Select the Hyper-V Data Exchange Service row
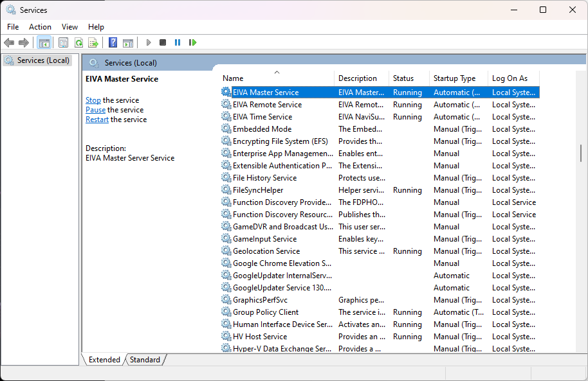Screen dimensions: 588x381 (380, 348)
